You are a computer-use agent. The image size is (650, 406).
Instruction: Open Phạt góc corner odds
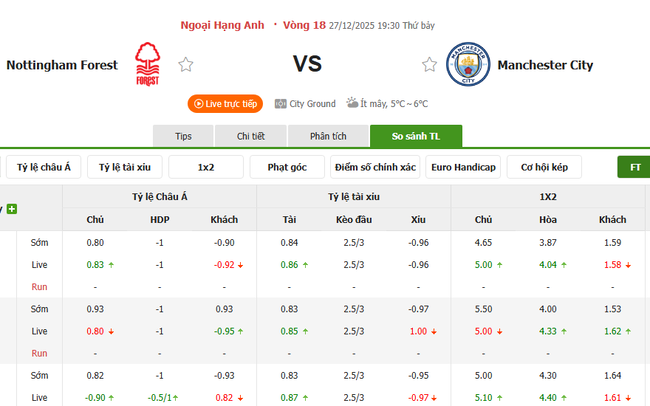[287, 167]
